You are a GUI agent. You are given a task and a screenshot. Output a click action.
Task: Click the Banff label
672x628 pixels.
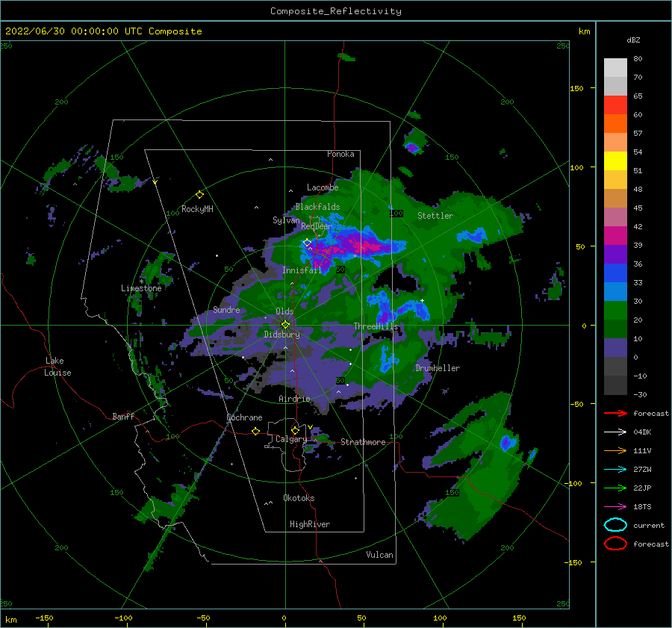123,416
